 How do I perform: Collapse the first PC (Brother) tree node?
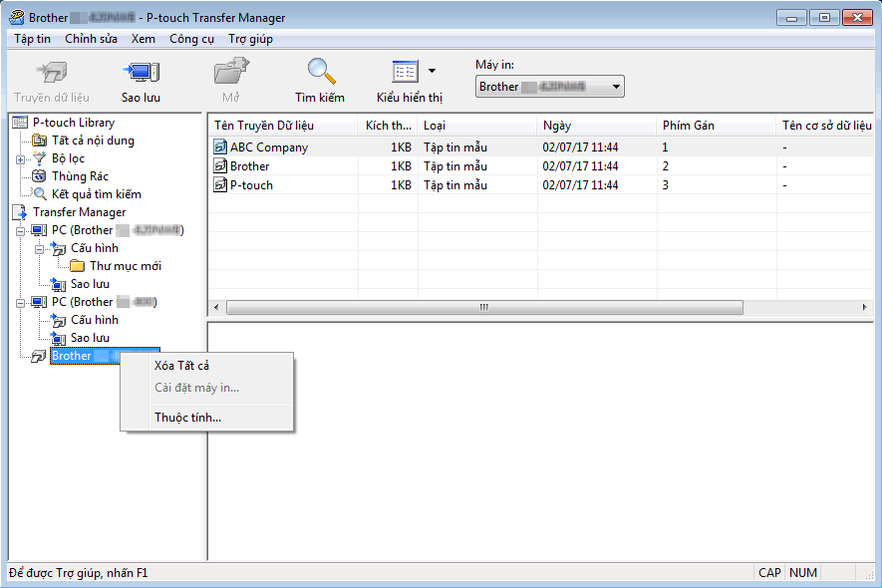(x=21, y=230)
